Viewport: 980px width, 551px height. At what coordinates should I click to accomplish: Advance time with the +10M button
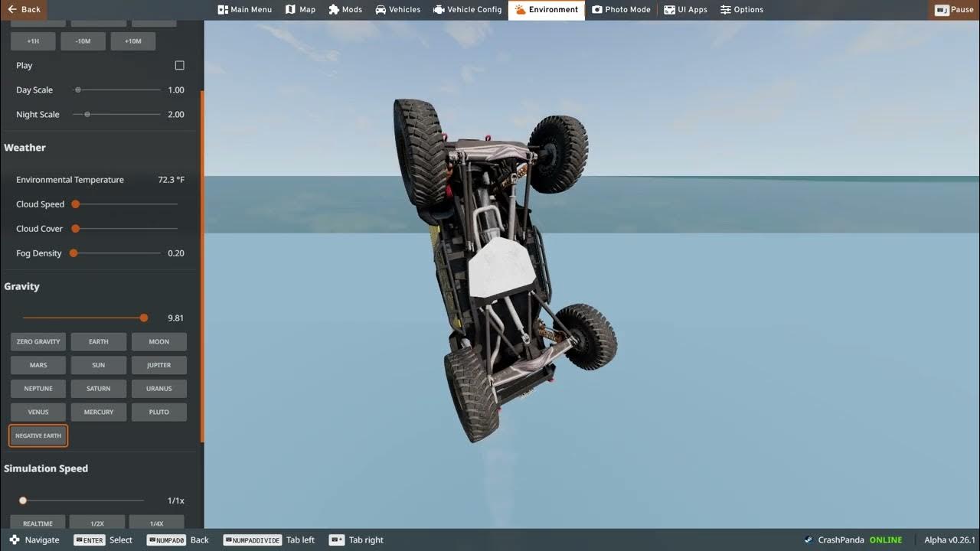[133, 41]
